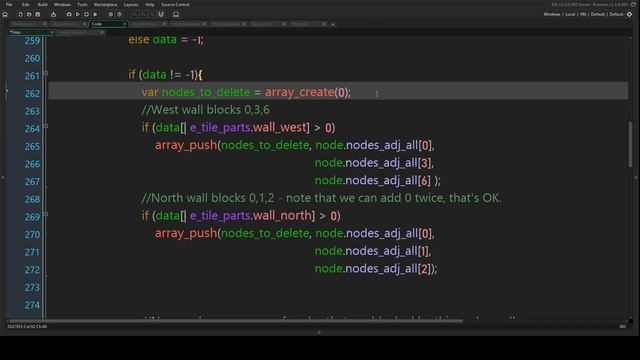Image resolution: width=640 pixels, height=360 pixels.
Task: Click the cursor position '262/393 Col:92' status text
Action: click(22, 327)
